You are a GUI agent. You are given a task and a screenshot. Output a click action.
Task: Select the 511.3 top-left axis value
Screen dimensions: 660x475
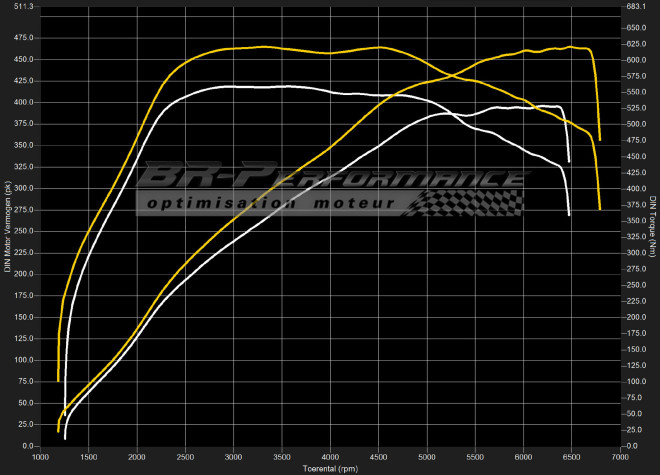(23, 7)
